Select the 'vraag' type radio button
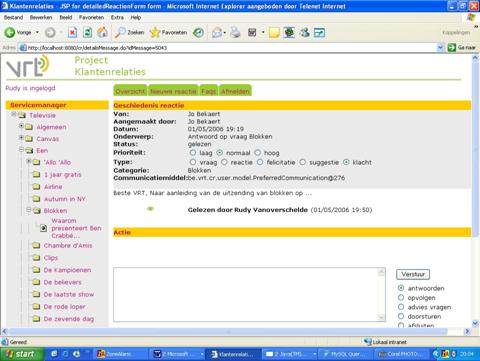Screen dimensions: 480x361 click(193, 162)
